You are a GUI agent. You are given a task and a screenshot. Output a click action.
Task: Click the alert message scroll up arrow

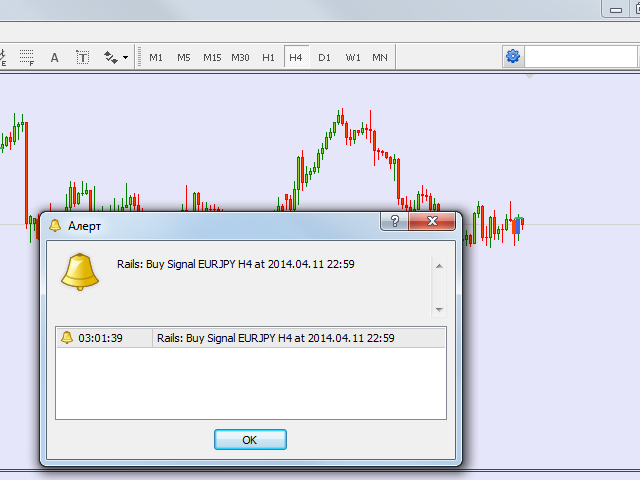pyautogui.click(x=439, y=266)
